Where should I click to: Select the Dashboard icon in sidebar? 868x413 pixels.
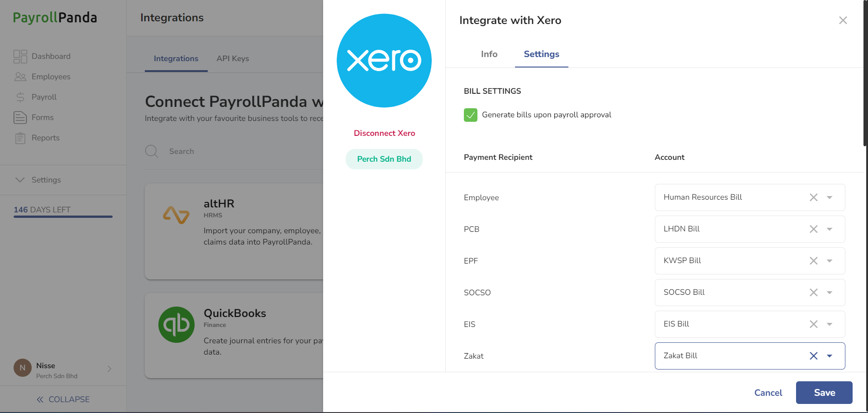(20, 56)
